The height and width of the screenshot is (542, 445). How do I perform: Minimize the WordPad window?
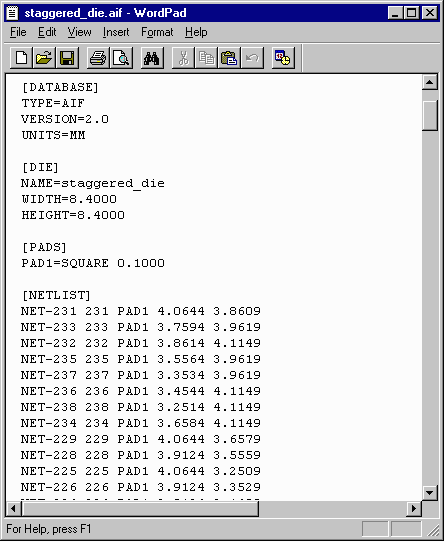(395, 13)
